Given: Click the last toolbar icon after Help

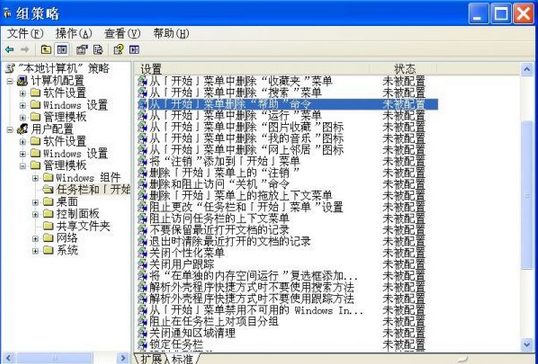Looking at the screenshot, I should (x=134, y=50).
